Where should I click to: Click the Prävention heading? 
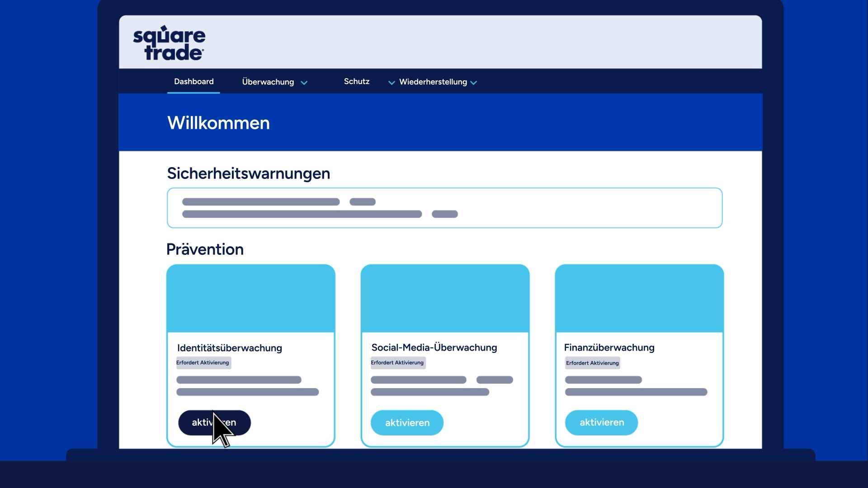point(205,249)
